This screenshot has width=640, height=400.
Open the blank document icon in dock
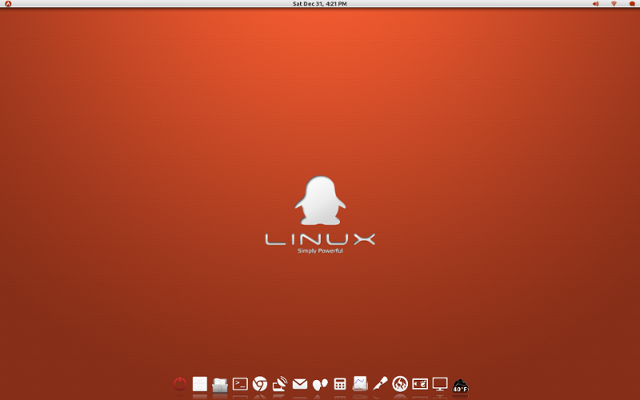200,384
